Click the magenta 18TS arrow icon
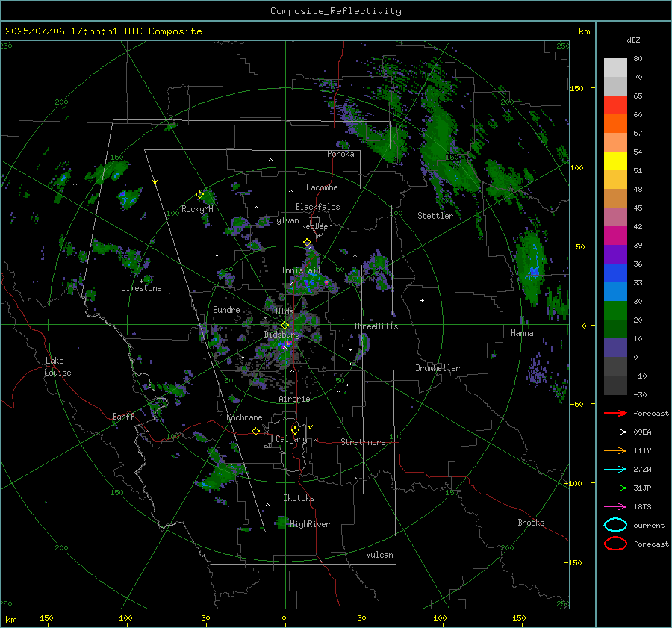Viewport: 672px width, 628px height. [x=615, y=507]
